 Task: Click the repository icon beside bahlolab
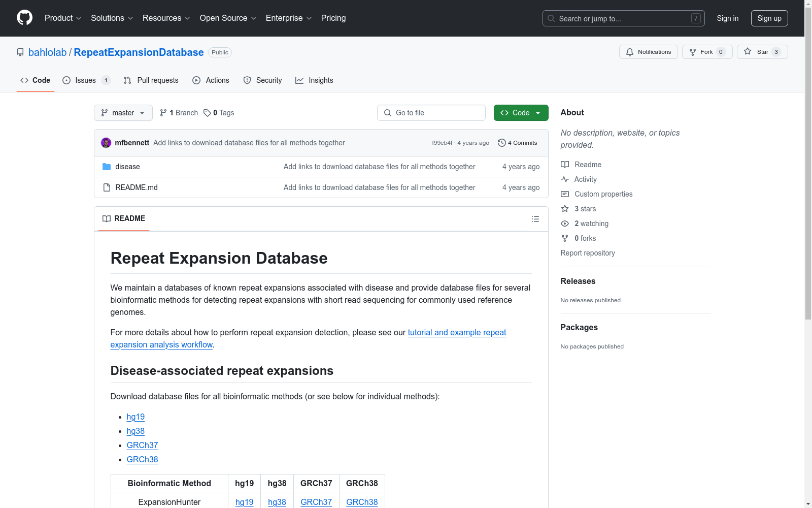(20, 52)
